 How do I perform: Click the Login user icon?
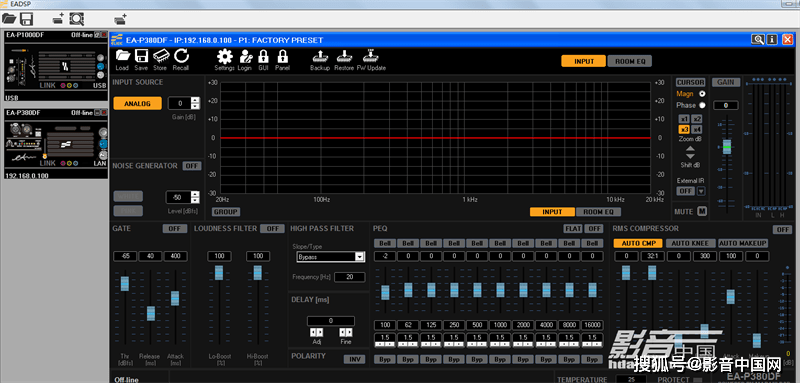coord(245,56)
